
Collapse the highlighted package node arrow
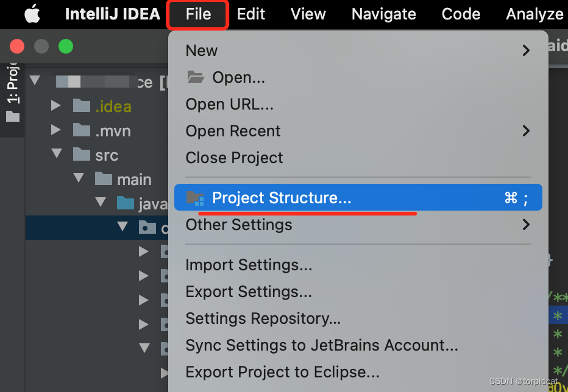[x=122, y=226]
